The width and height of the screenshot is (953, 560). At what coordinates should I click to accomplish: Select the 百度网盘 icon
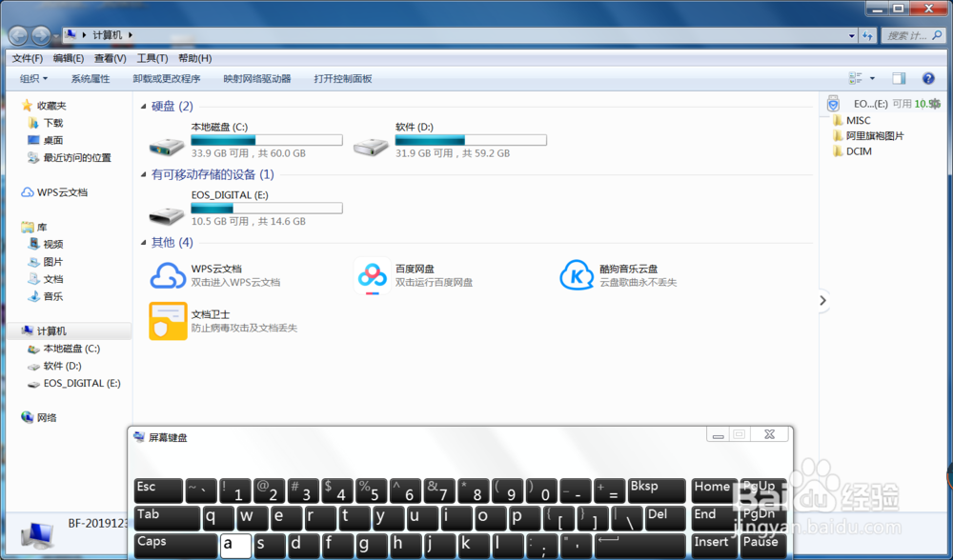coord(372,276)
